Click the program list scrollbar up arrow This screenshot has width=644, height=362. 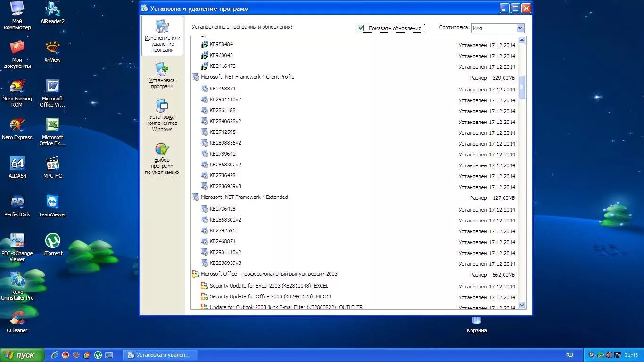pos(522,41)
